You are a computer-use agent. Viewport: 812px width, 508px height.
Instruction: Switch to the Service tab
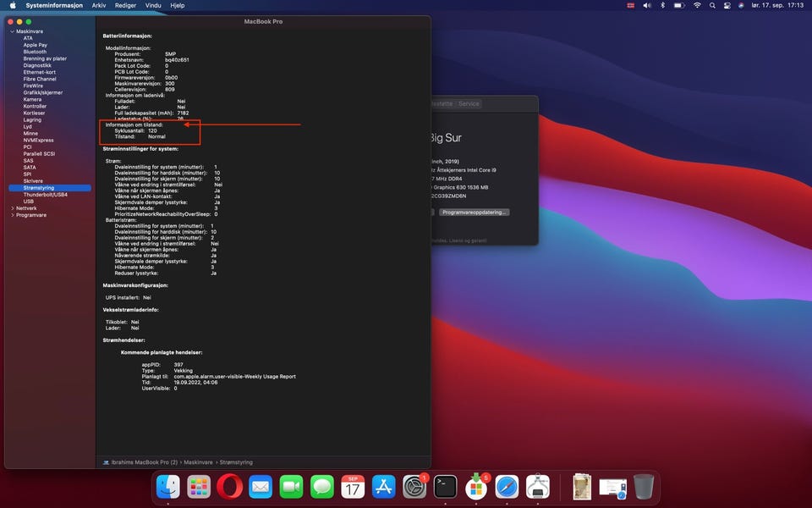[x=469, y=103]
